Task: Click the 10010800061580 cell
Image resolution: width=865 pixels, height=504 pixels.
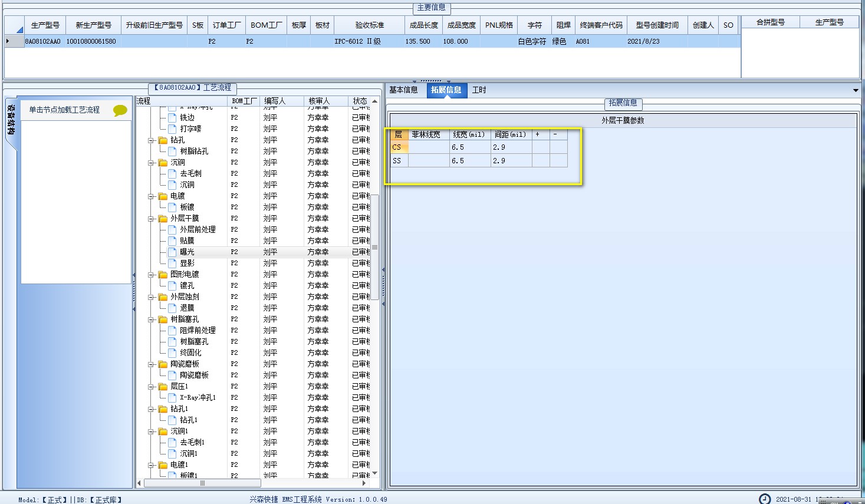Action: (93, 41)
